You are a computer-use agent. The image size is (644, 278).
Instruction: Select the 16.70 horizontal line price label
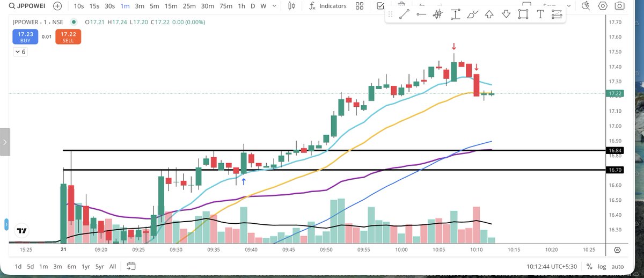coord(613,170)
